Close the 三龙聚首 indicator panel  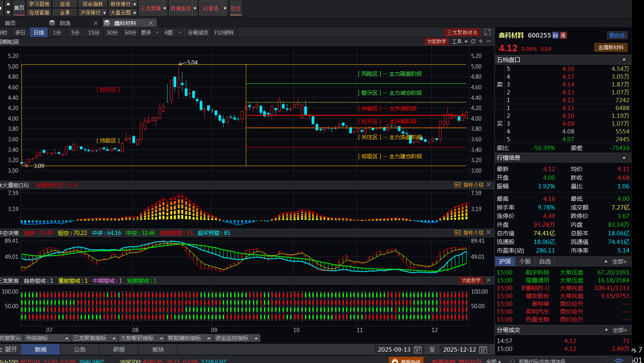(489, 280)
